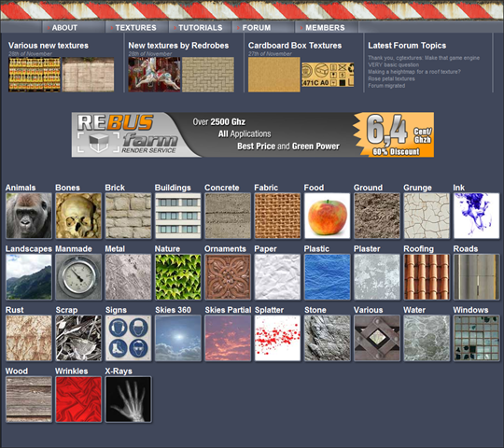Open the Bones skull category
The image size is (504, 448).
(x=78, y=216)
